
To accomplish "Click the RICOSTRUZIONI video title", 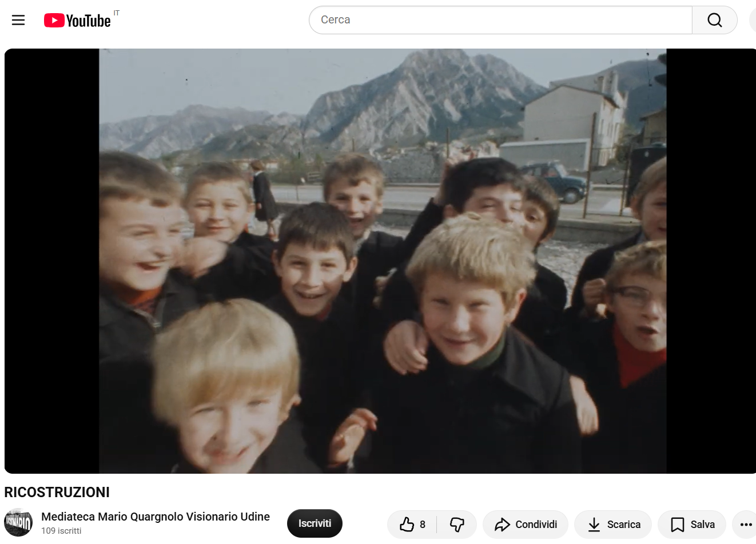I will coord(57,493).
